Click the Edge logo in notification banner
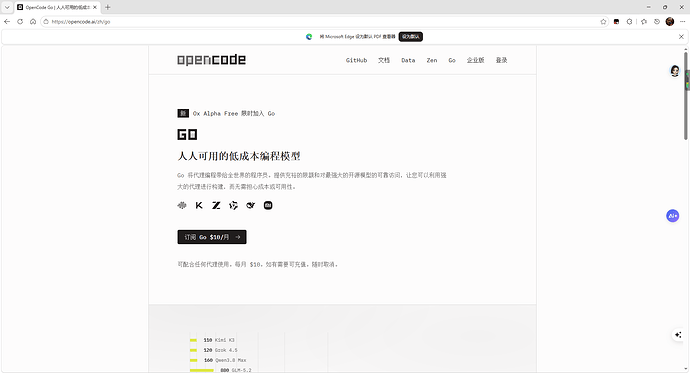 click(309, 37)
